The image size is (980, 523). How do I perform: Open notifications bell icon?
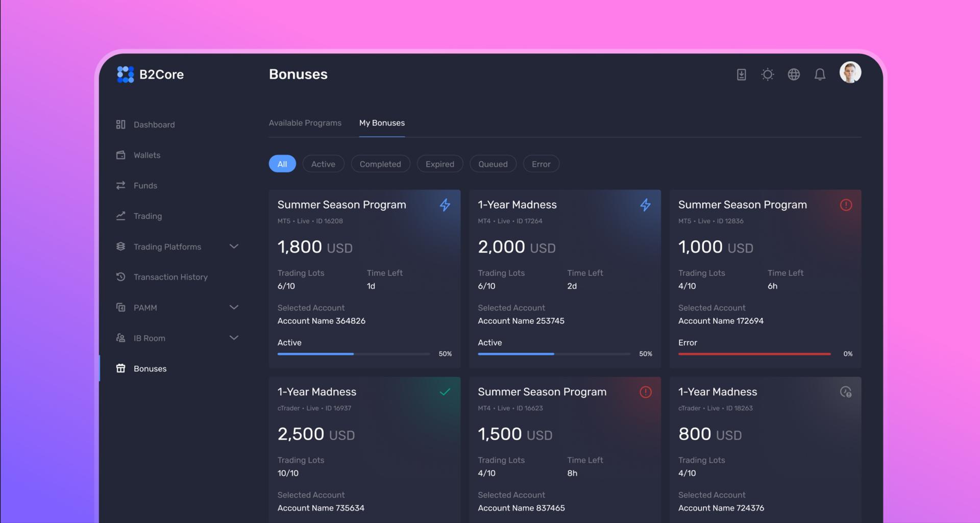pyautogui.click(x=820, y=74)
